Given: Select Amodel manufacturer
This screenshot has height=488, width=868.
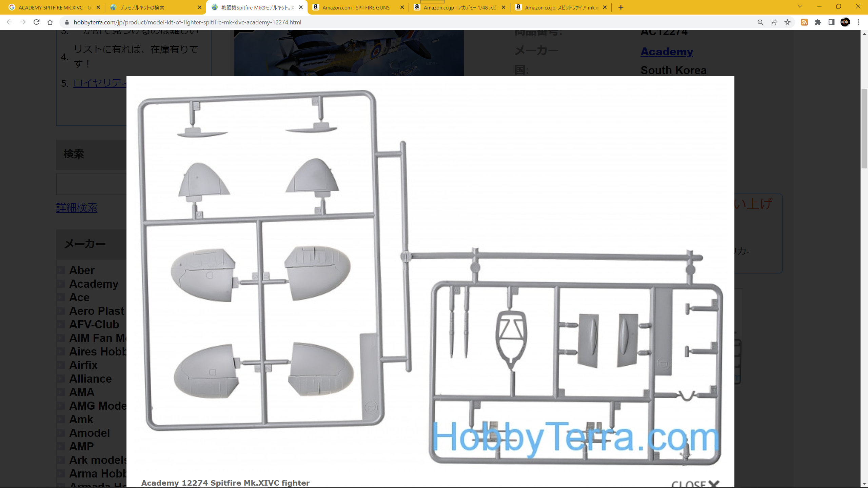Looking at the screenshot, I should coord(90,433).
